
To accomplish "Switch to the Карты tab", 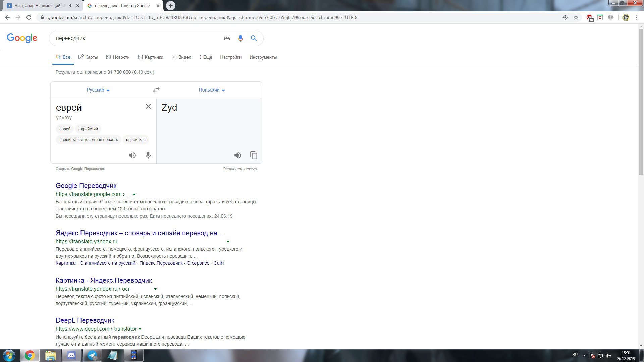I will [x=88, y=57].
